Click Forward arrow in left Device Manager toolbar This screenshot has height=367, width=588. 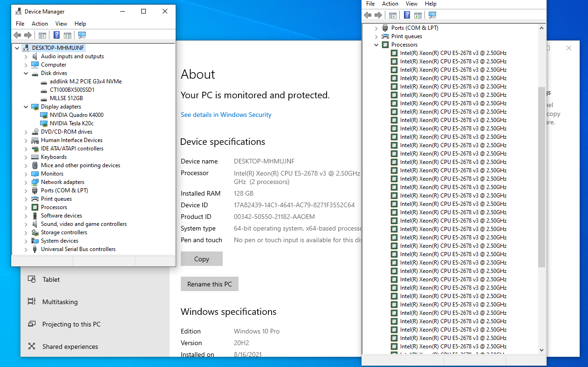click(28, 35)
